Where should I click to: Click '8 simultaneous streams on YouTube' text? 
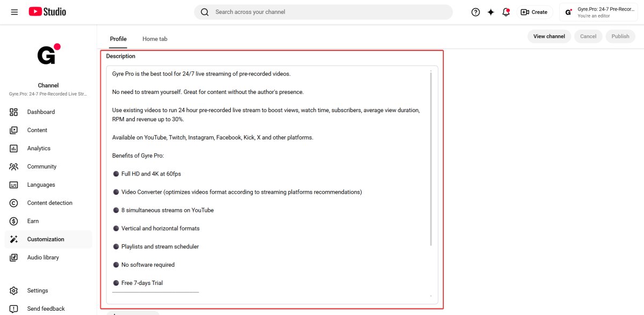[x=167, y=210]
